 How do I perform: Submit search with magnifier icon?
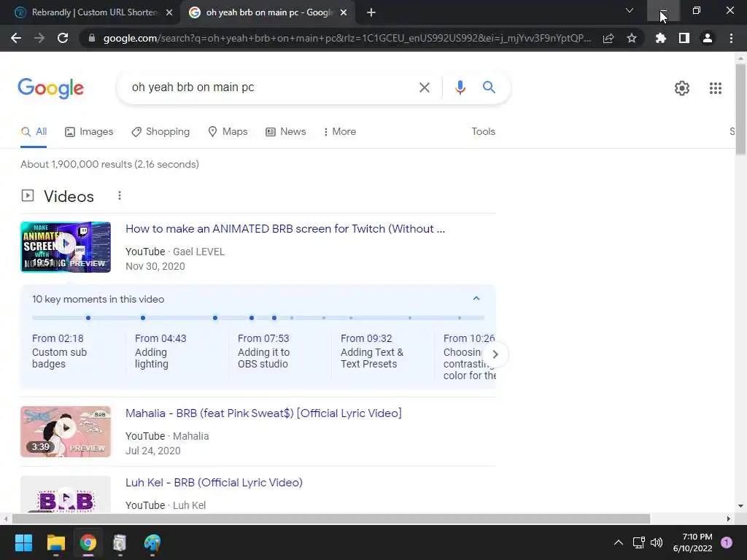tap(489, 87)
